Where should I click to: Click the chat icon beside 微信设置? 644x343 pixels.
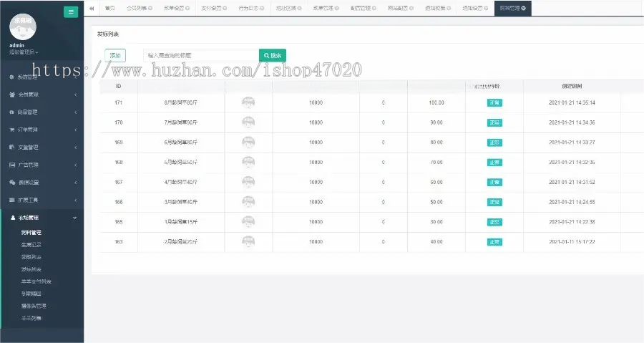click(x=12, y=183)
